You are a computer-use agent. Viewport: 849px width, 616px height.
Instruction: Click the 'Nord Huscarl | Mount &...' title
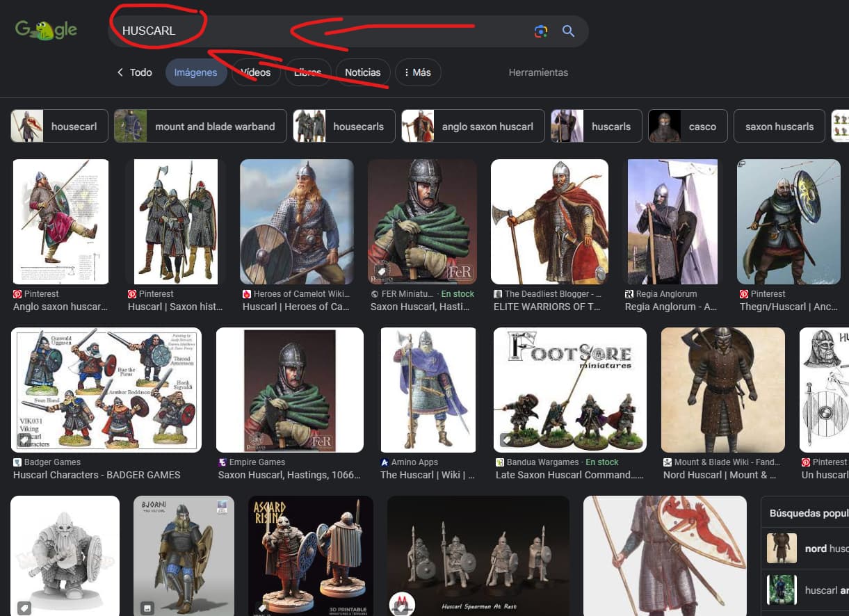pyautogui.click(x=720, y=475)
